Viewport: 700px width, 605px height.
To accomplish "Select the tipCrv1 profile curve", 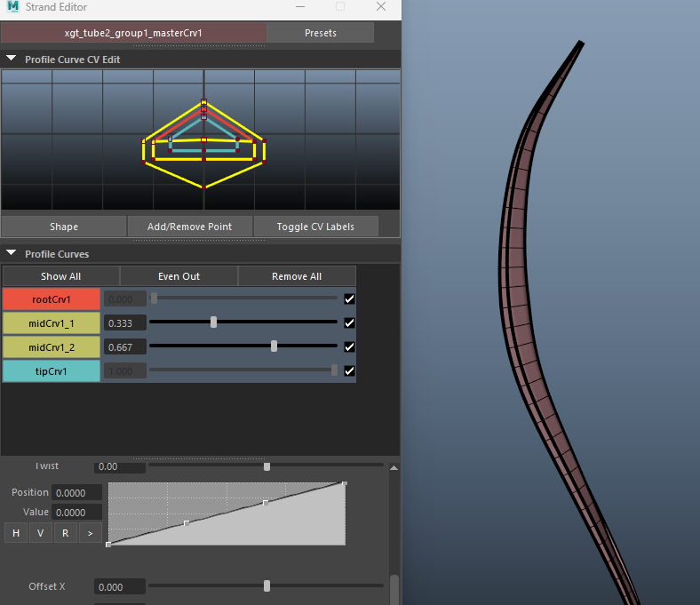I will click(51, 370).
